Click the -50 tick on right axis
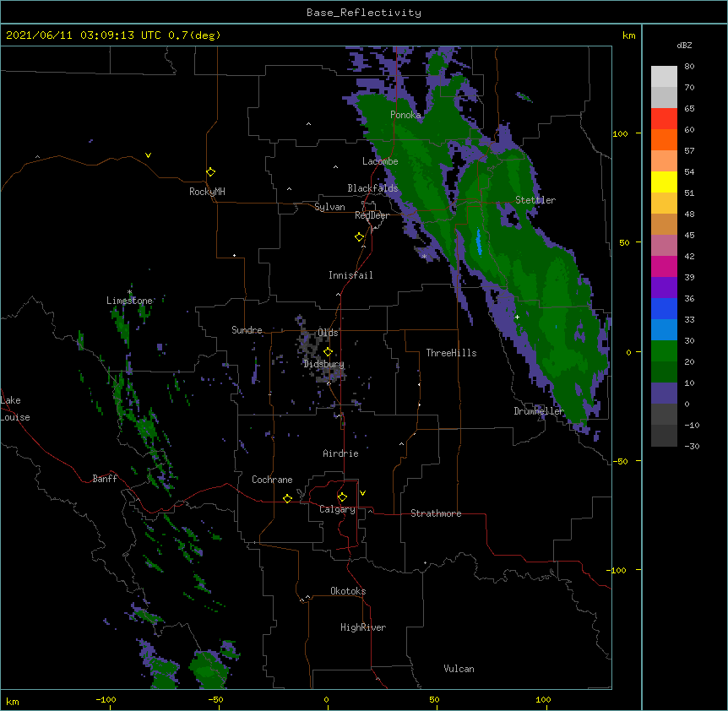This screenshot has height=711, width=728. [x=620, y=461]
